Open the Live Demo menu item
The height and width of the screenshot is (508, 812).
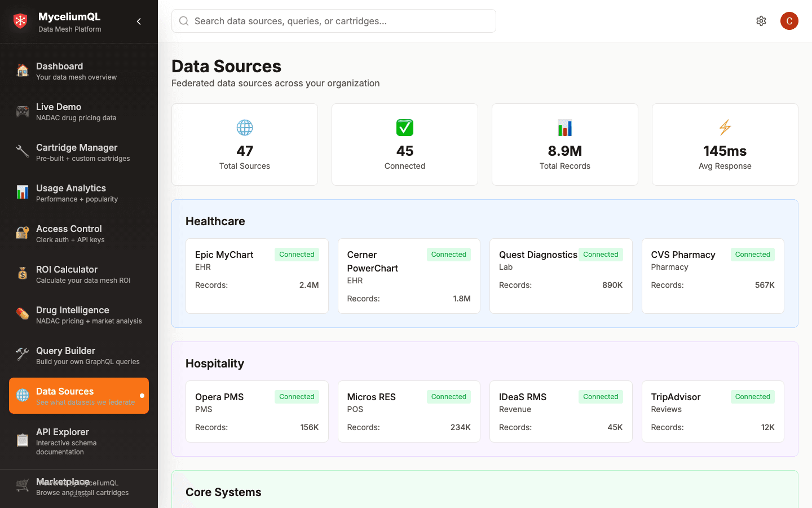coord(79,111)
